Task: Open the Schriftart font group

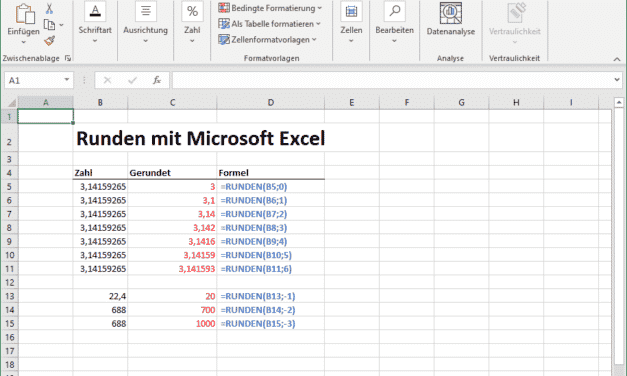Action: click(x=95, y=23)
